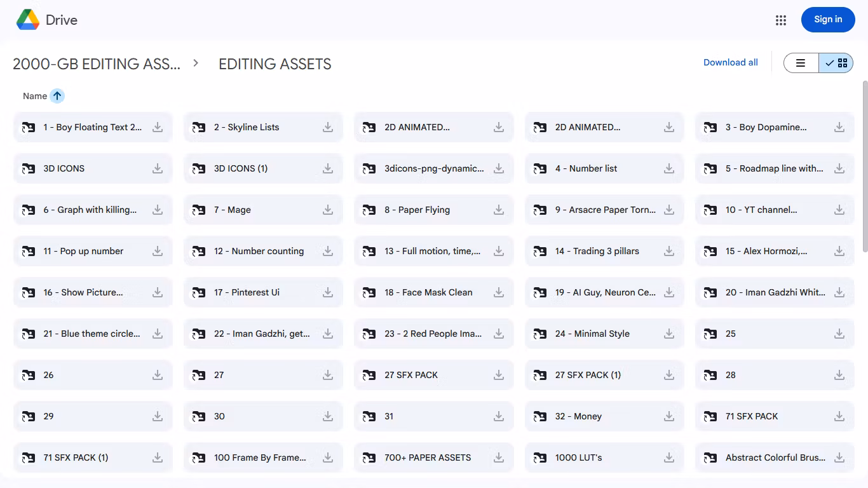Click the Sign in button
The image size is (868, 488).
point(828,20)
